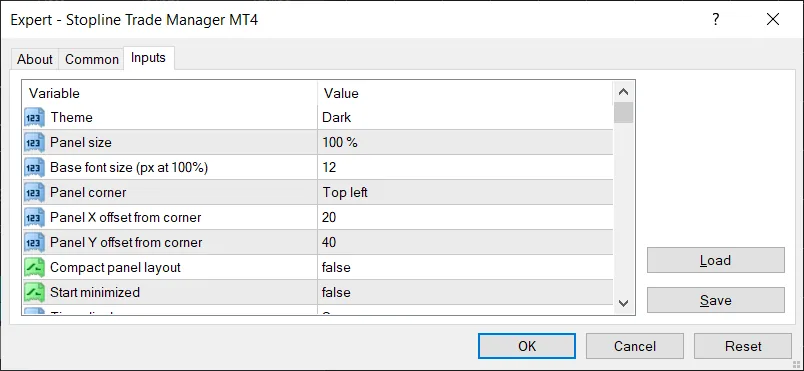This screenshot has height=371, width=804.
Task: Load a saved inputs preset
Action: 716,260
